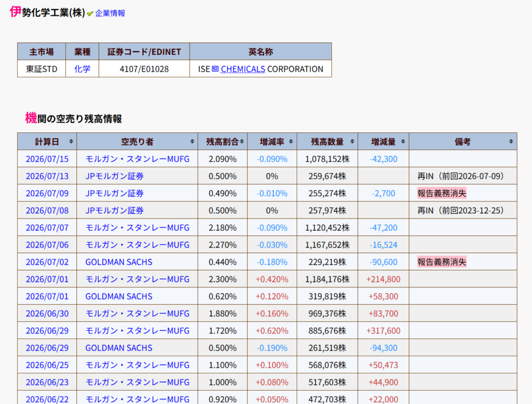Sort table by 残高数量 column arrows

[x=352, y=141]
